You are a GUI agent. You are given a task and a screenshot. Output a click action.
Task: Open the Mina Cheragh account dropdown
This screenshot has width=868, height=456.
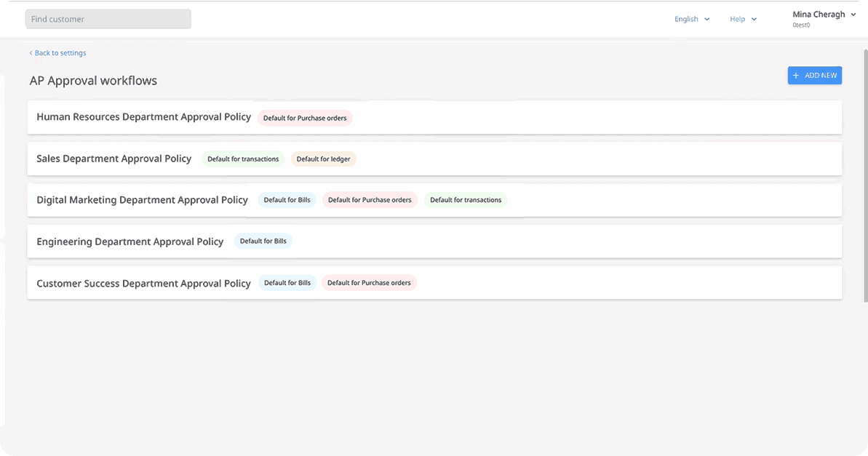(824, 15)
